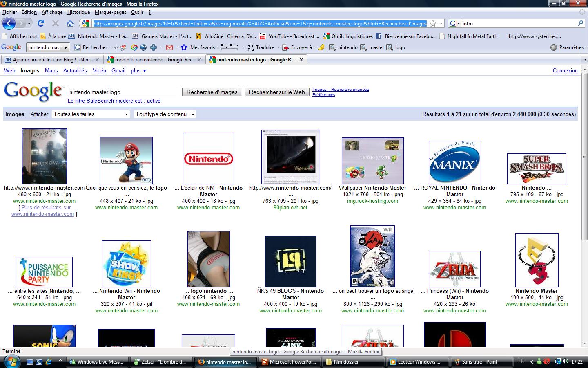Open the 'Toutes les tailles' size dropdown
Image resolution: width=588 pixels, height=368 pixels.
coord(91,114)
